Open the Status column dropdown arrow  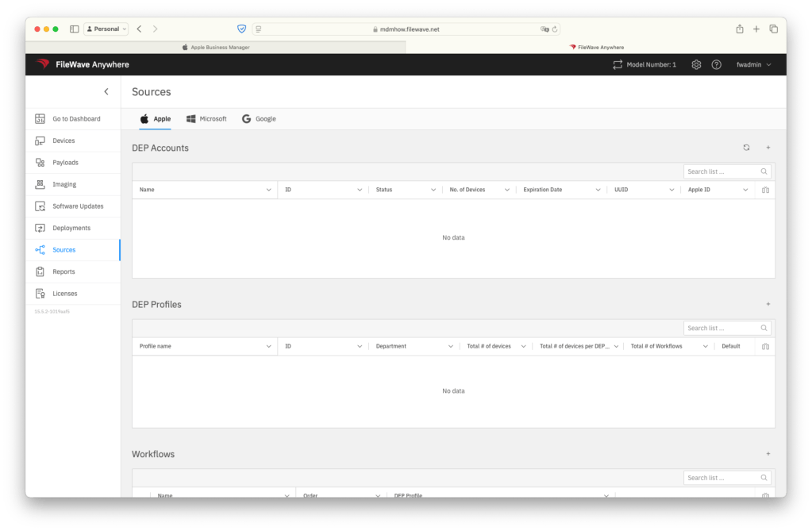(x=433, y=190)
